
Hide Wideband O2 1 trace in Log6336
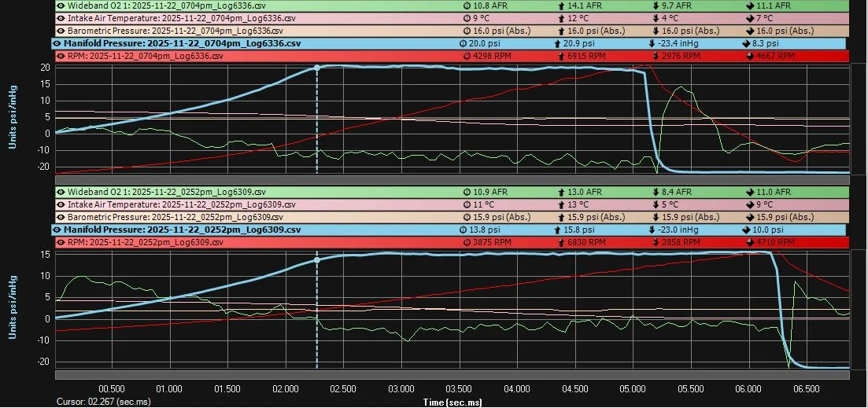pos(61,5)
